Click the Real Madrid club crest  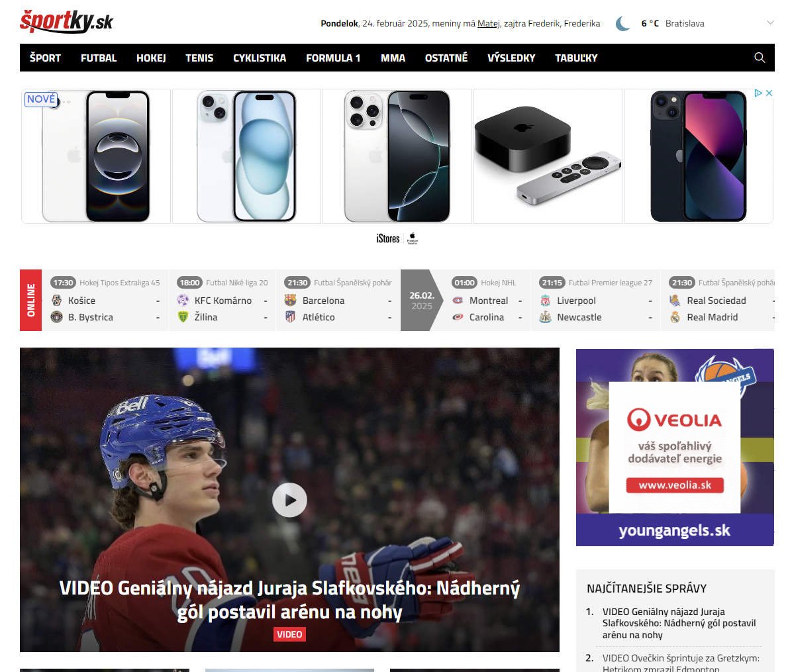pos(675,317)
